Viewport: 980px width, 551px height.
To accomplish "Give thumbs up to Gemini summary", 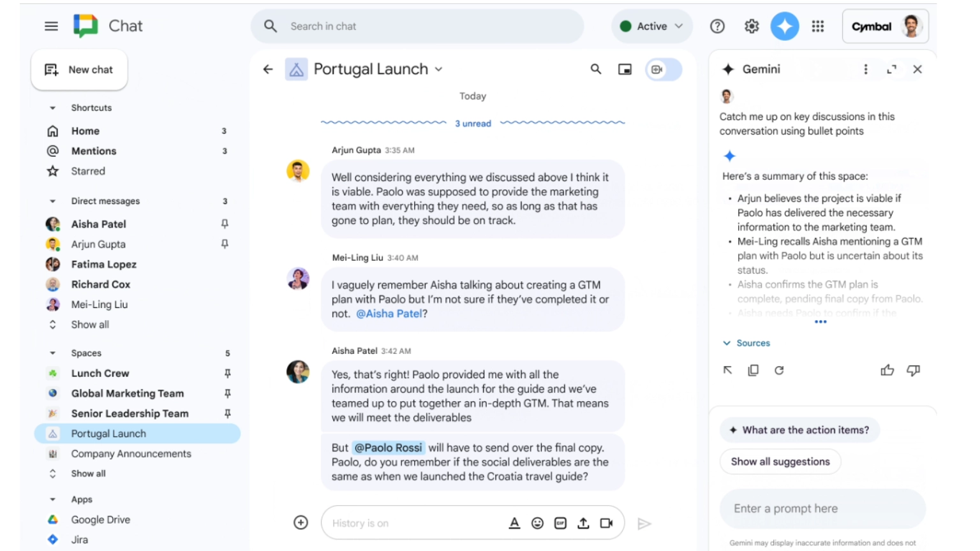I will [x=887, y=371].
